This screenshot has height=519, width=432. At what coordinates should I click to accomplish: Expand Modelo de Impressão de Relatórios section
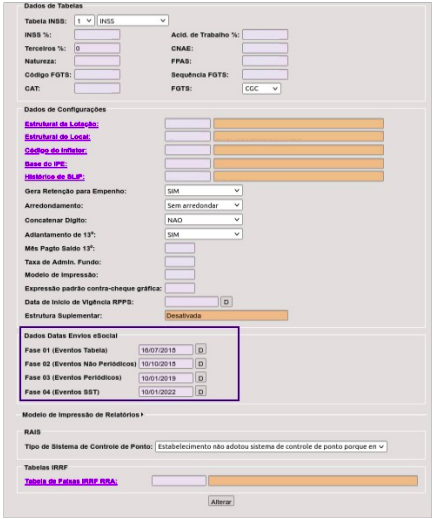click(83, 415)
